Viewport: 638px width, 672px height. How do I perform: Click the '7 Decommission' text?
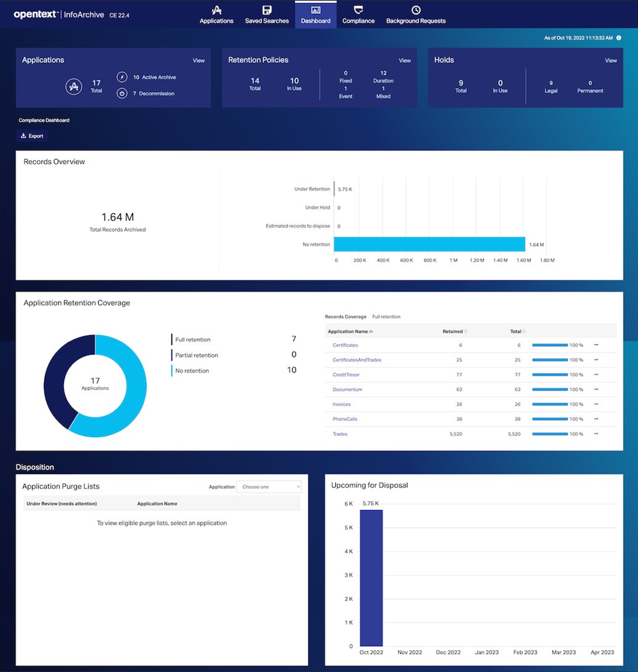pyautogui.click(x=153, y=93)
